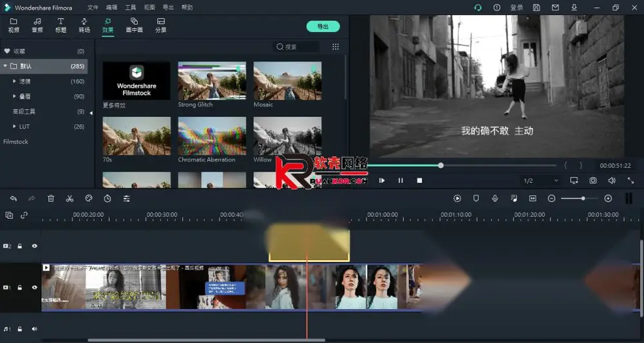Split clip with the scissors icon

[x=70, y=199]
